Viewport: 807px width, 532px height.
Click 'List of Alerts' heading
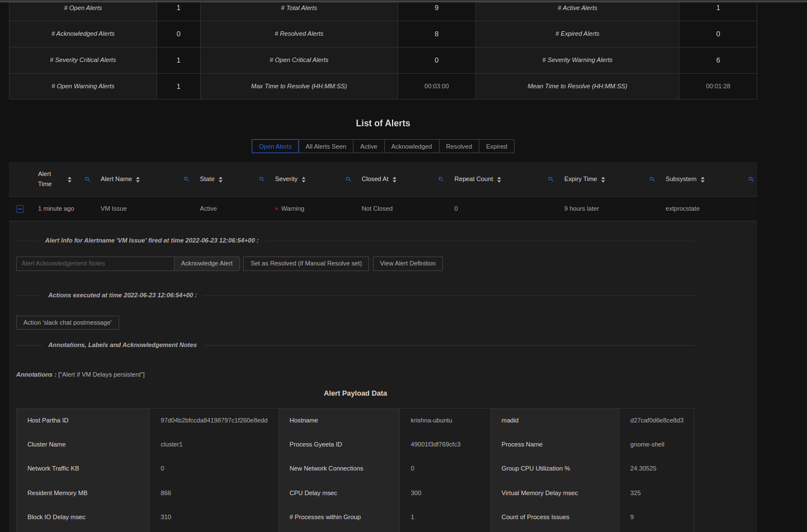[383, 123]
